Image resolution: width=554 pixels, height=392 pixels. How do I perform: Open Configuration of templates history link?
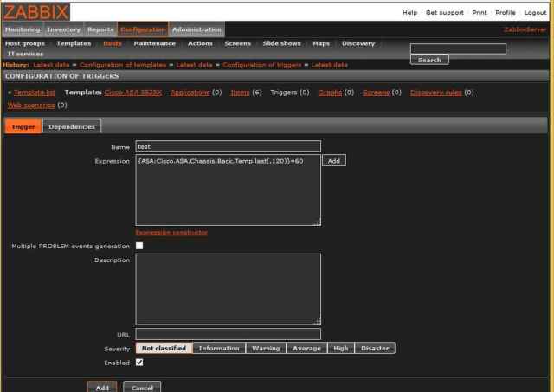pos(123,65)
